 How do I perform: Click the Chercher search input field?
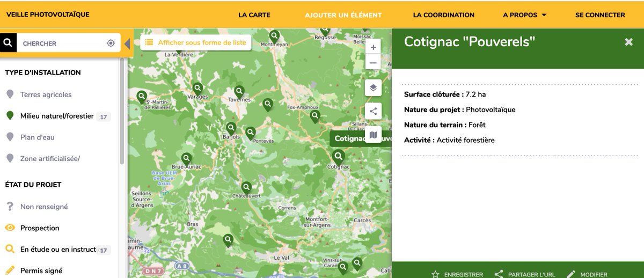pos(60,43)
